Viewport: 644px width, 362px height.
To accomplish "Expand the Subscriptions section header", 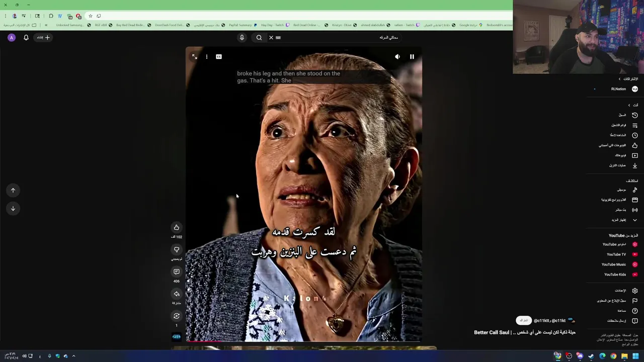I will [628, 79].
